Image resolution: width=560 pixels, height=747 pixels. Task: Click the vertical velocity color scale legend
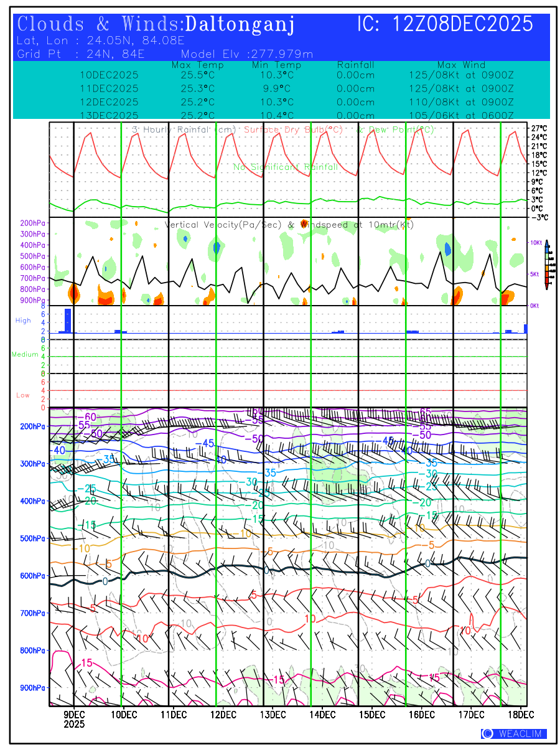click(546, 265)
